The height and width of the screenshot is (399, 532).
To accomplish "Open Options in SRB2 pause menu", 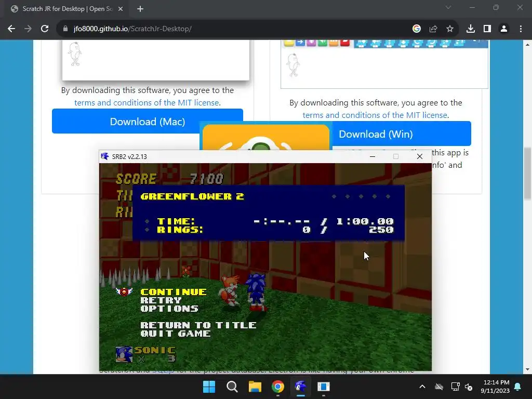I will click(169, 309).
